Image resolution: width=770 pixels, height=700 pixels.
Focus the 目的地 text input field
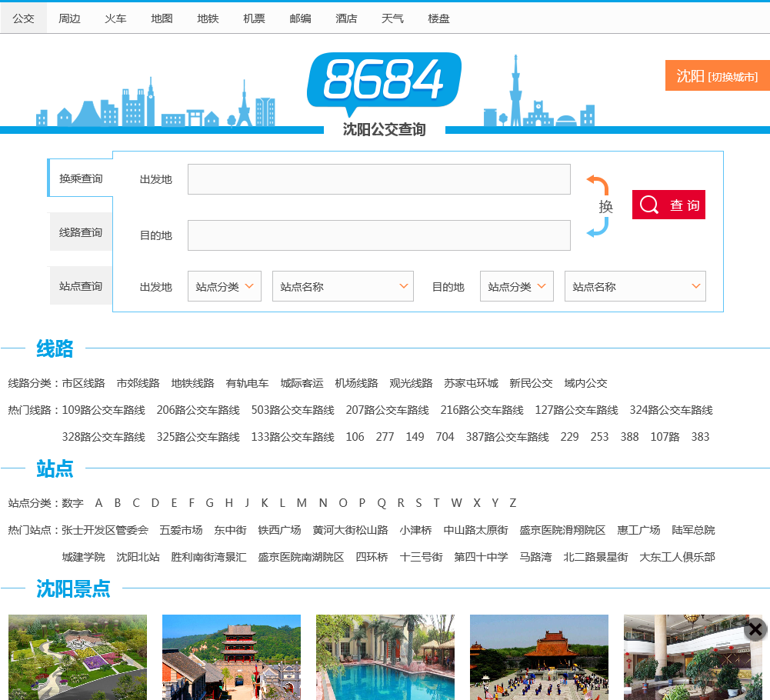click(x=378, y=235)
